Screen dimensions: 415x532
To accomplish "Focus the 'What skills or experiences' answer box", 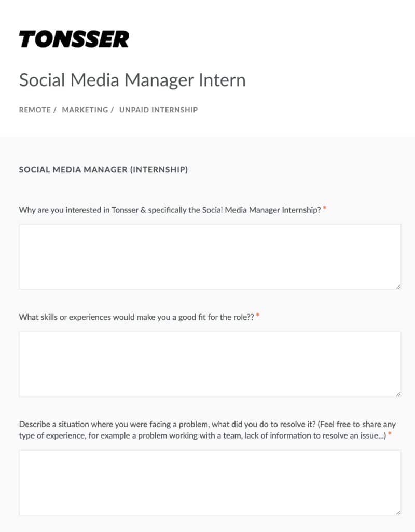I will click(x=210, y=364).
